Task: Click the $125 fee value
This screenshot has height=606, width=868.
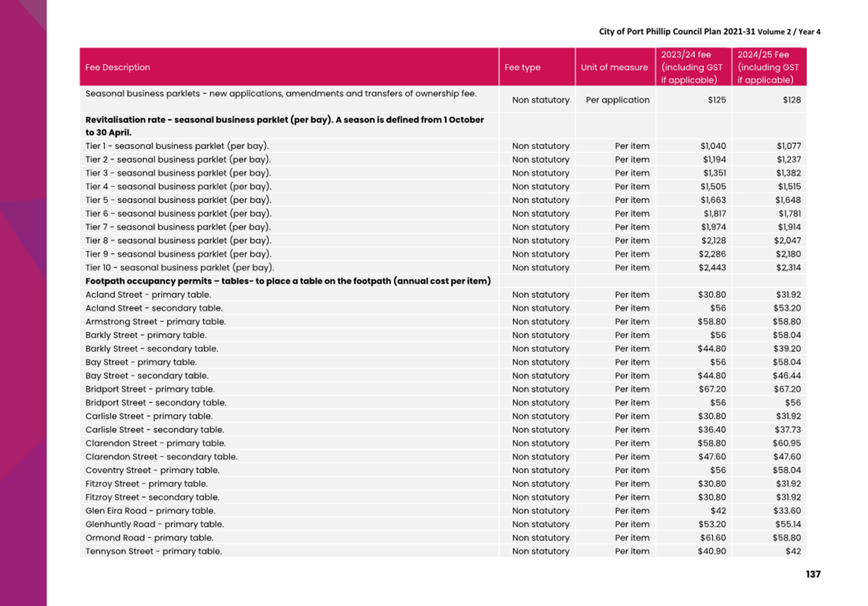Action: (717, 100)
